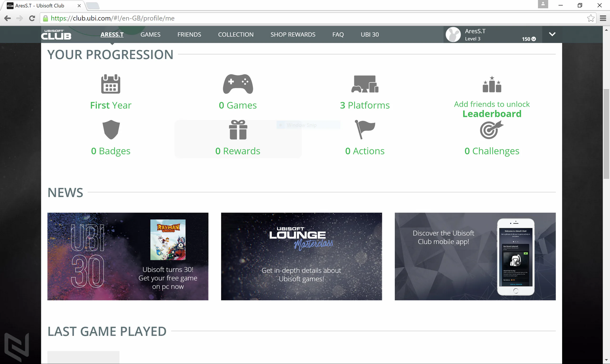Screen dimensions: 610x364
Task: Click the Rewards gift box icon
Action: pos(238,130)
